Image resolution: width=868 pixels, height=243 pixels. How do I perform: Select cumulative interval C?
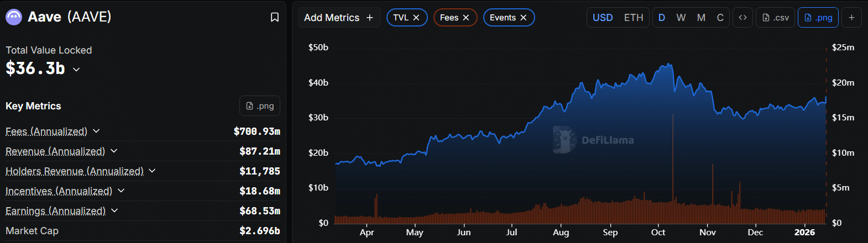[720, 18]
